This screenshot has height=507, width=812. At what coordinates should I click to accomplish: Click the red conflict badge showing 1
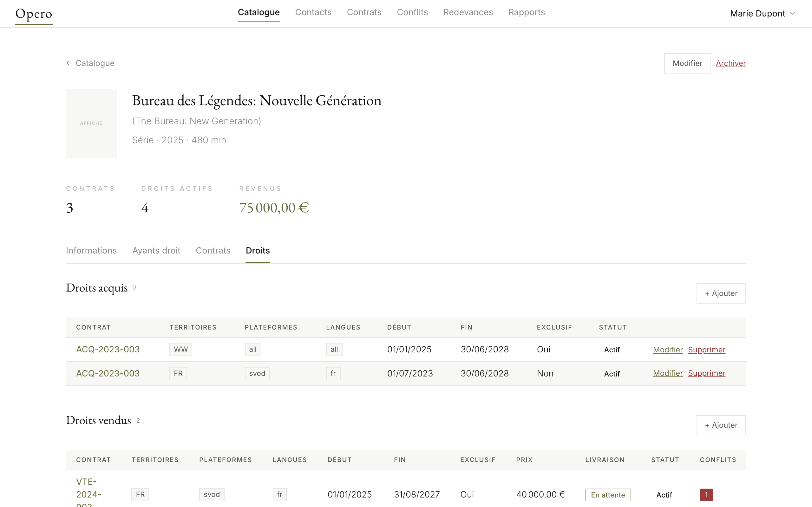pos(706,495)
